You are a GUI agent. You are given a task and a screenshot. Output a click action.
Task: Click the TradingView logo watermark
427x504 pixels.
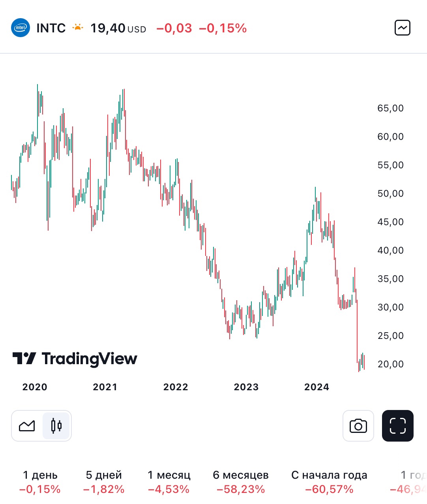(x=75, y=359)
